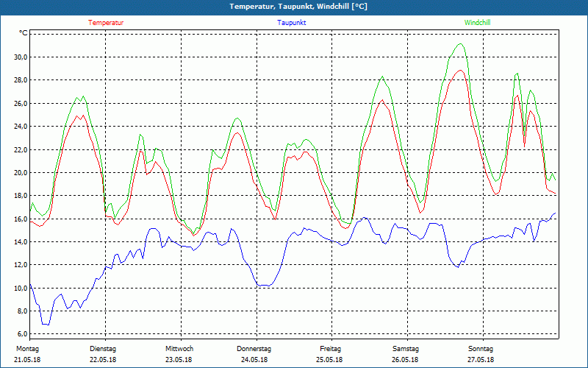The width and height of the screenshot is (588, 368).
Task: Click the °C unit label on the axis
Action: (x=24, y=33)
